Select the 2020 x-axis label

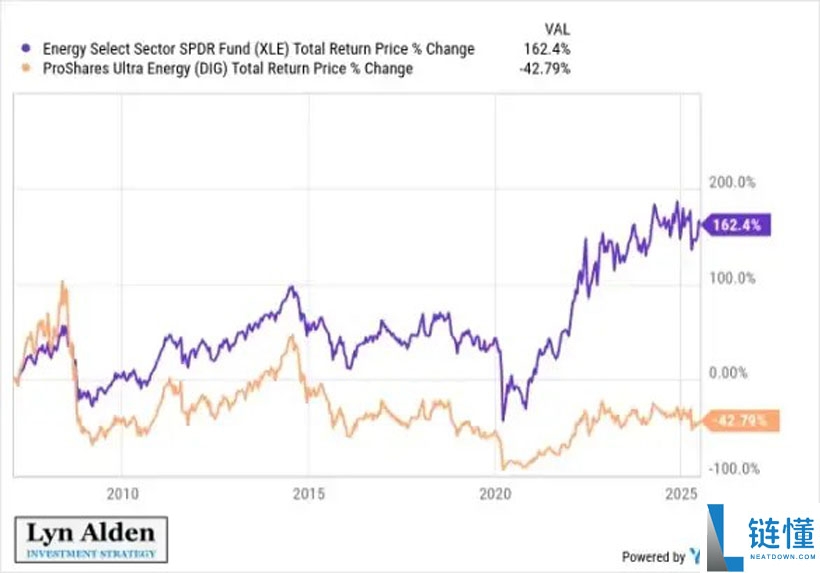(x=496, y=493)
